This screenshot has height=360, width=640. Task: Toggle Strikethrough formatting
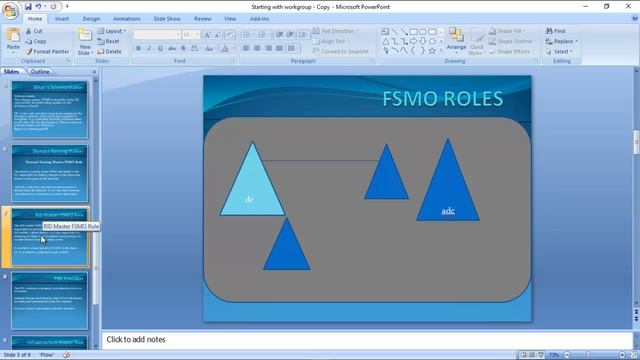(x=172, y=49)
